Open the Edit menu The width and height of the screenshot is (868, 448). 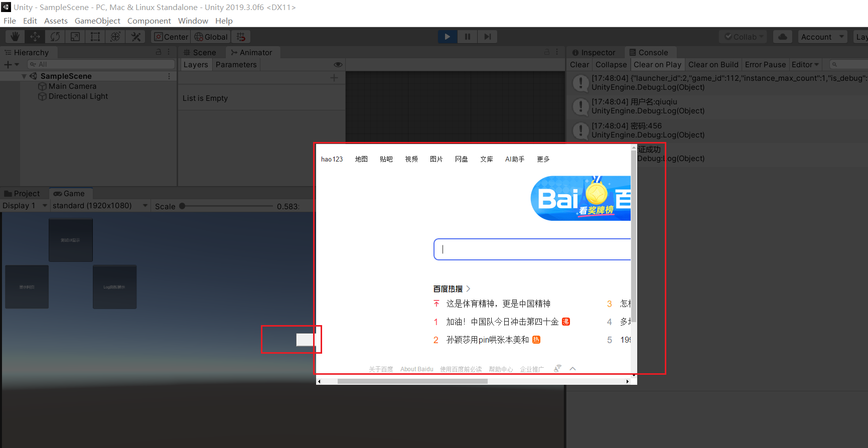click(x=30, y=21)
